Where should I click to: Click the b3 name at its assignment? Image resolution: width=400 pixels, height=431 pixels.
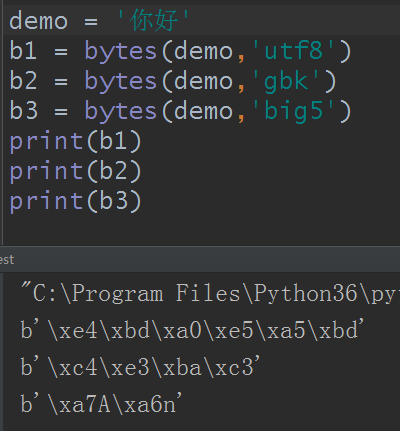tap(23, 111)
